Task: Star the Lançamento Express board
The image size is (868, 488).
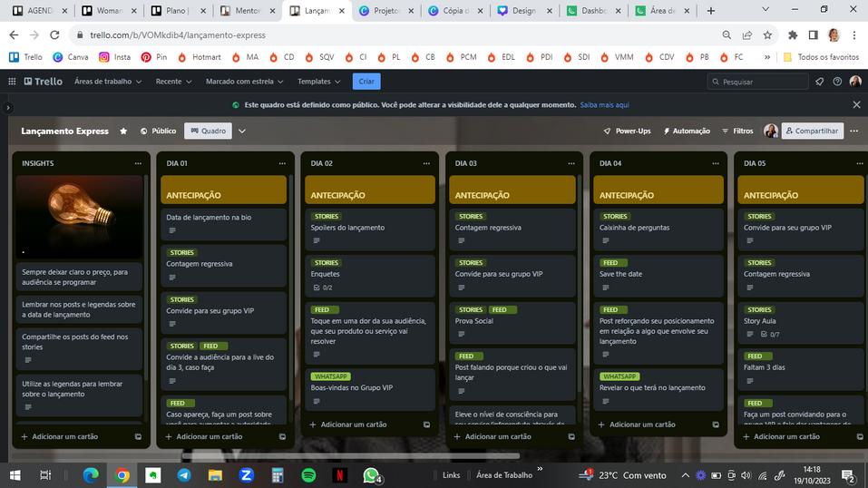Action: 123,131
